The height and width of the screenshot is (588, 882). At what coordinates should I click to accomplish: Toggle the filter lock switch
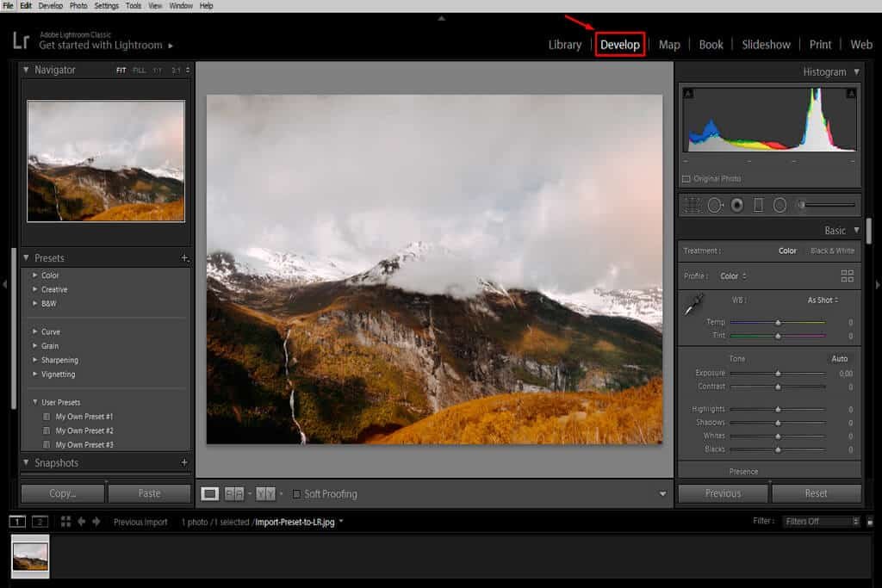870,522
